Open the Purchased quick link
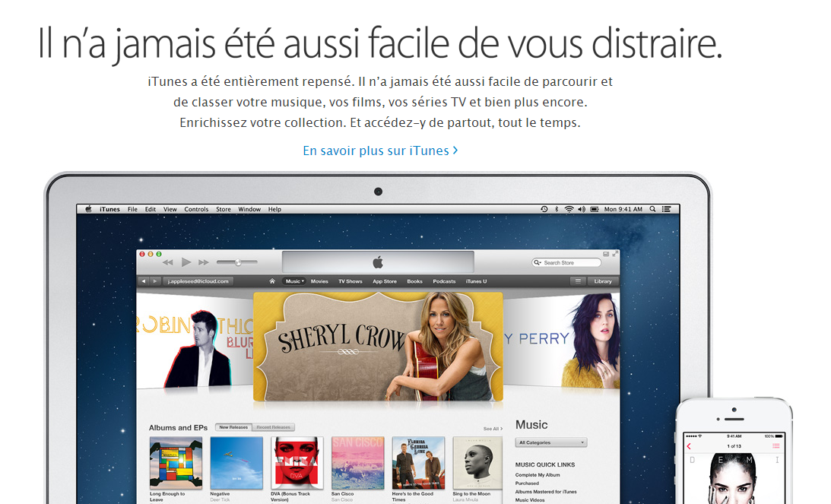The width and height of the screenshot is (831, 504). tap(527, 483)
